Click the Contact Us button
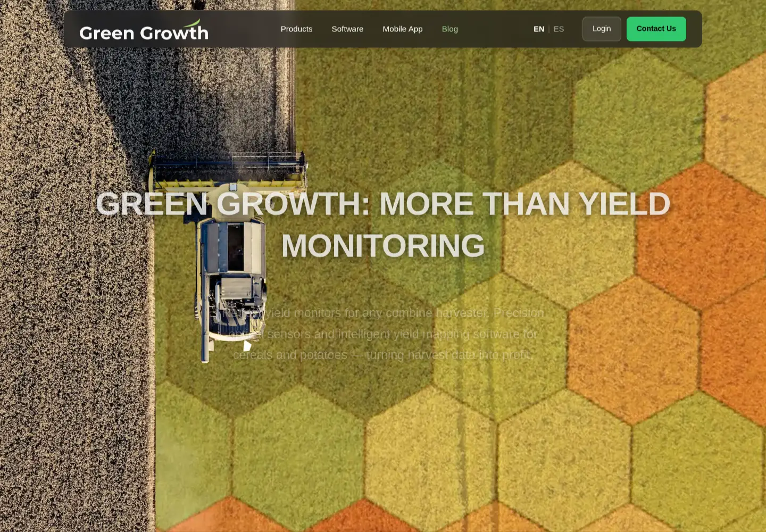 (656, 29)
